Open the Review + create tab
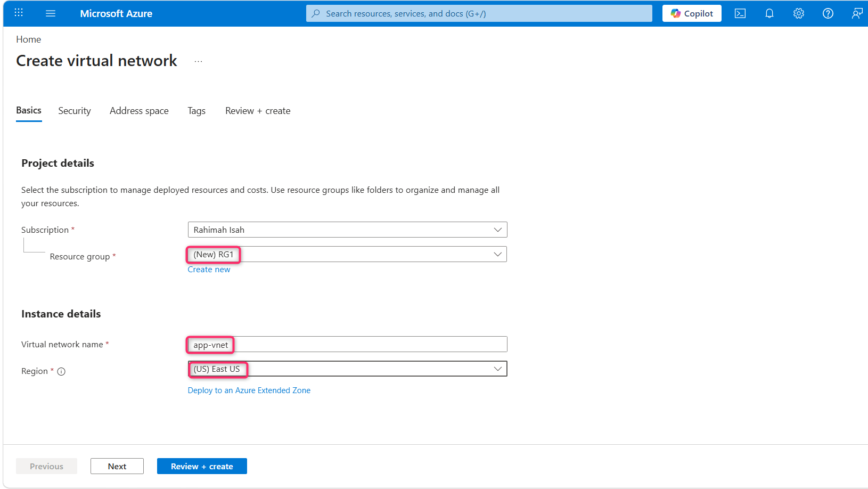 [258, 111]
